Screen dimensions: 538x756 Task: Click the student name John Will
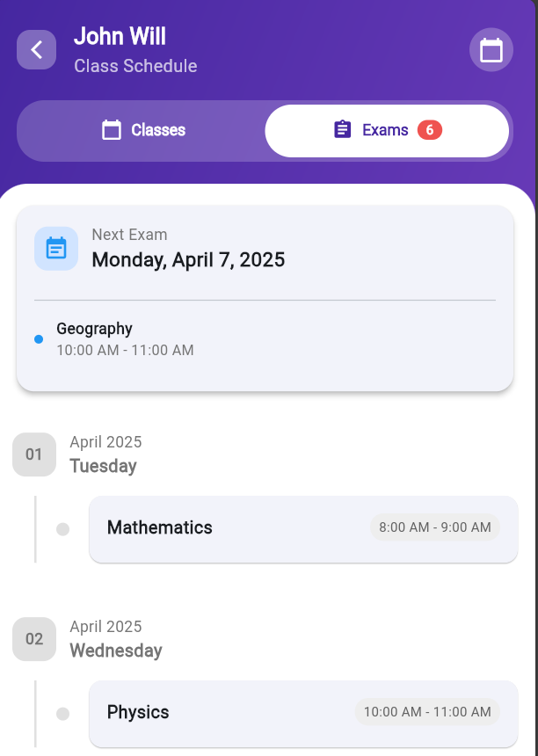coord(120,36)
